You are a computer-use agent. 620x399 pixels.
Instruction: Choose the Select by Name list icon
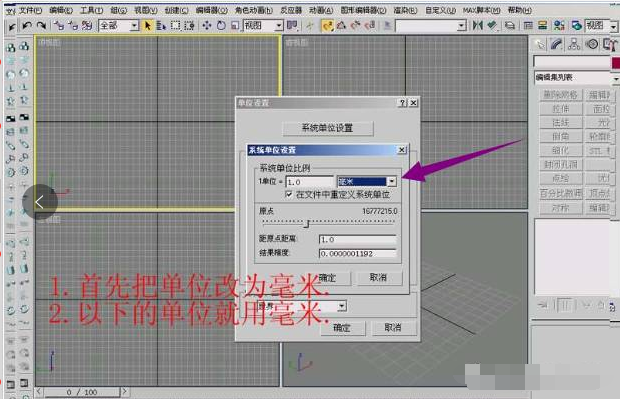pyautogui.click(x=161, y=26)
